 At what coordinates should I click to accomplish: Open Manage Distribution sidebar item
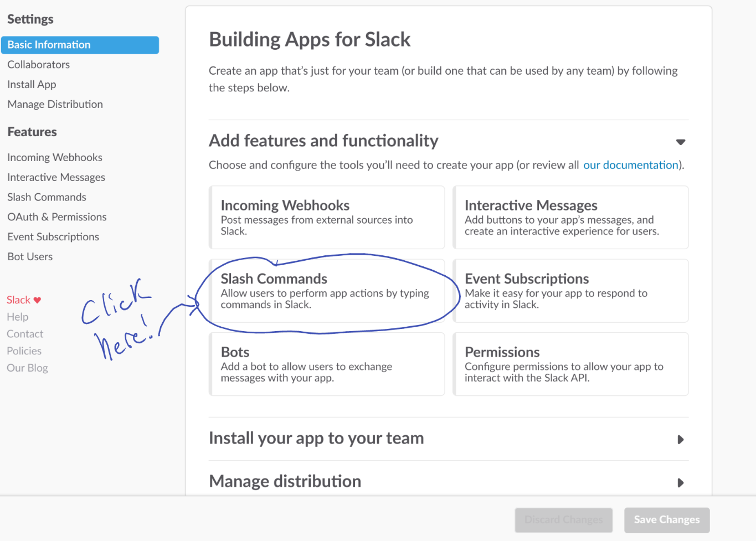(55, 105)
